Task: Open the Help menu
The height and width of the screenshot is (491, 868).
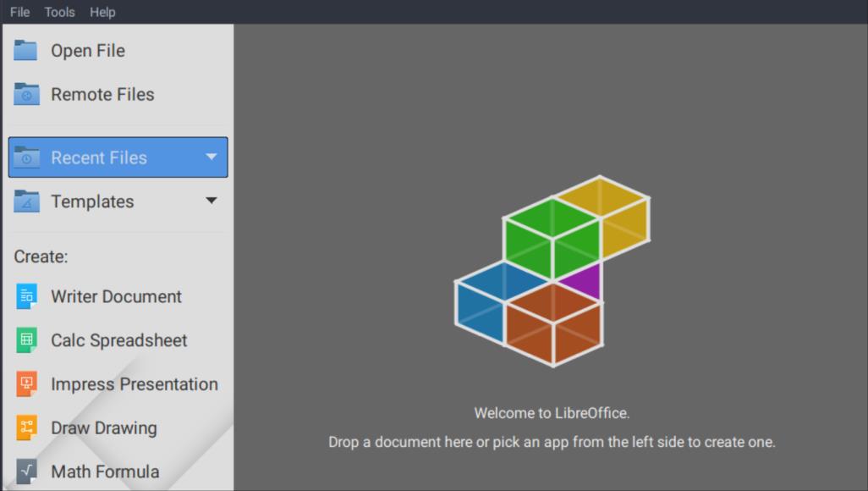Action: (x=102, y=12)
